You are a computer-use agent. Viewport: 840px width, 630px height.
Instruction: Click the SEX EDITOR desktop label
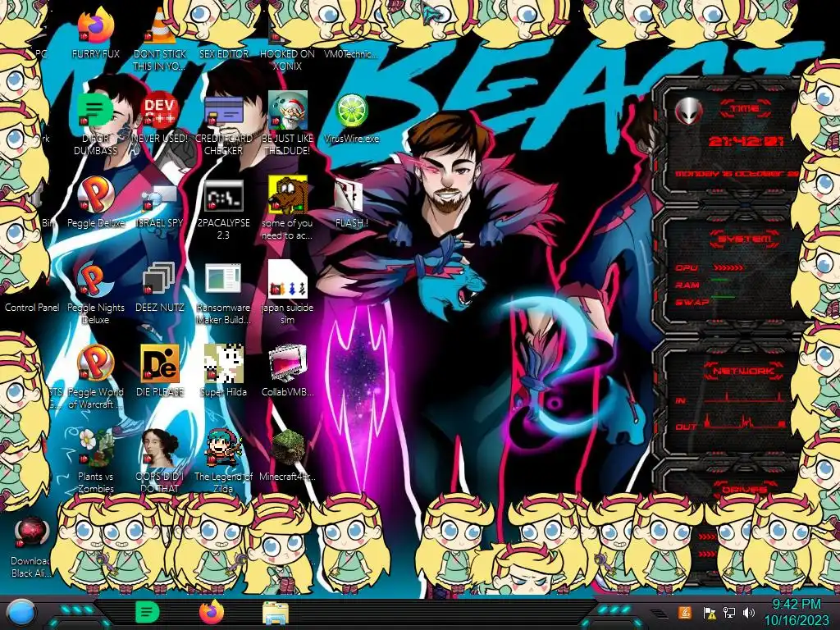(x=224, y=54)
